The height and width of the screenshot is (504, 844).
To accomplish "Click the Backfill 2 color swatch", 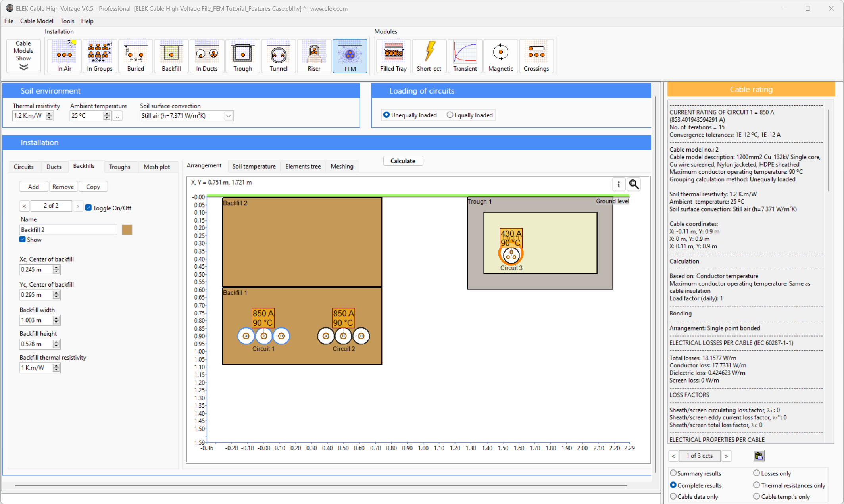I will click(x=127, y=230).
